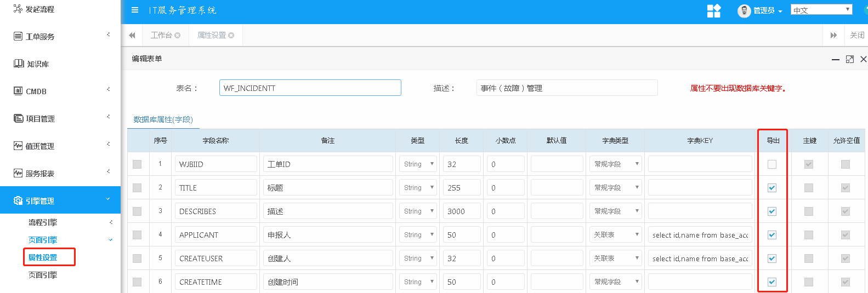Open the 中文 language dropdown

821,10
